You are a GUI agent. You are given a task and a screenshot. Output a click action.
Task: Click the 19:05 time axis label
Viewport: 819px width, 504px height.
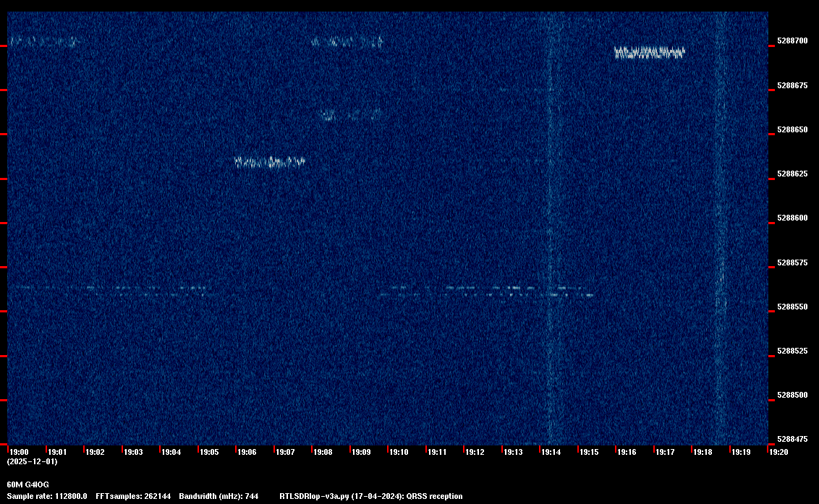point(209,452)
